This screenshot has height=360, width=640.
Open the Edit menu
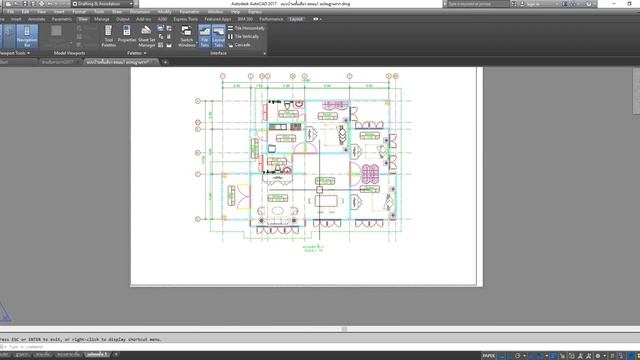click(25, 12)
